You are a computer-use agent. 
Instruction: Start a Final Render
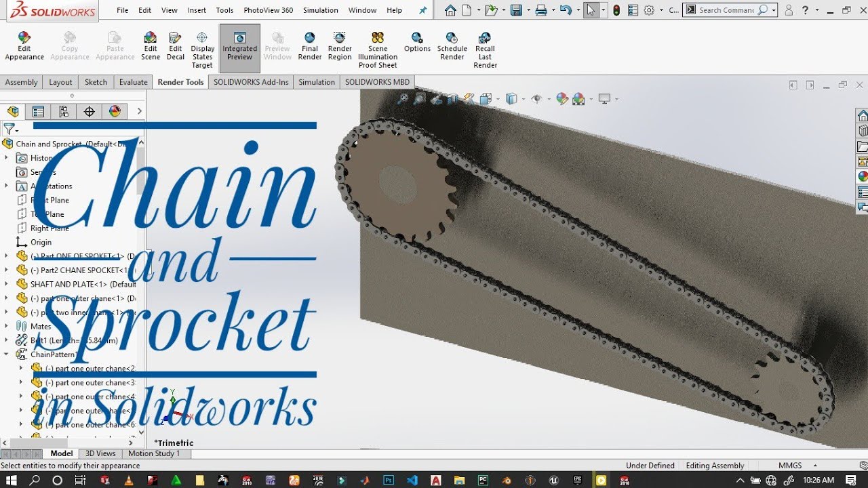[310, 47]
